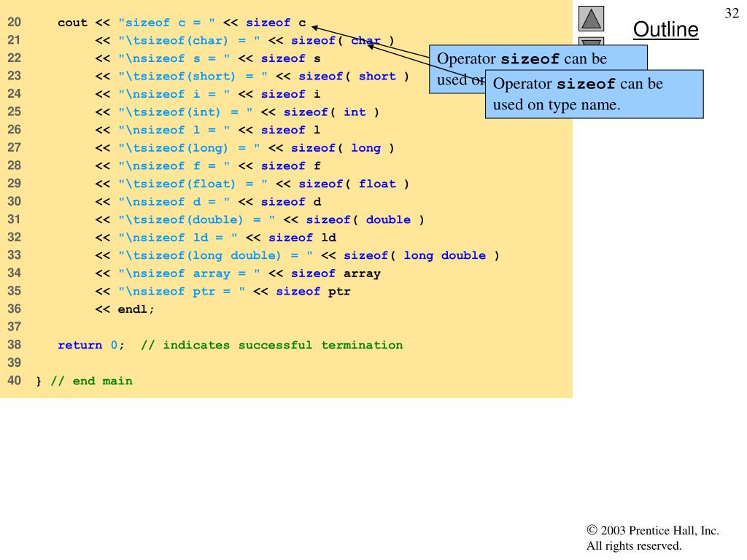Click the '© 2003 Prentice Hall, Inc.' text

click(x=653, y=530)
